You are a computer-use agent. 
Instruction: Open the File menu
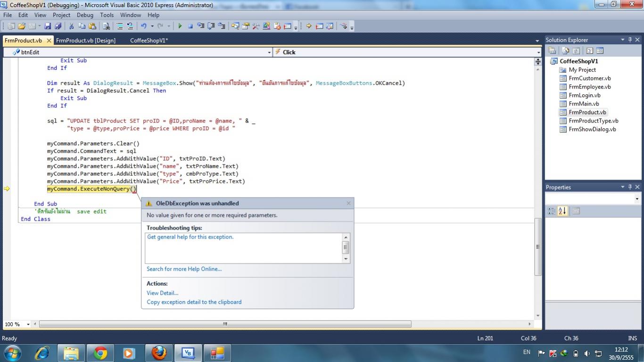coord(8,15)
